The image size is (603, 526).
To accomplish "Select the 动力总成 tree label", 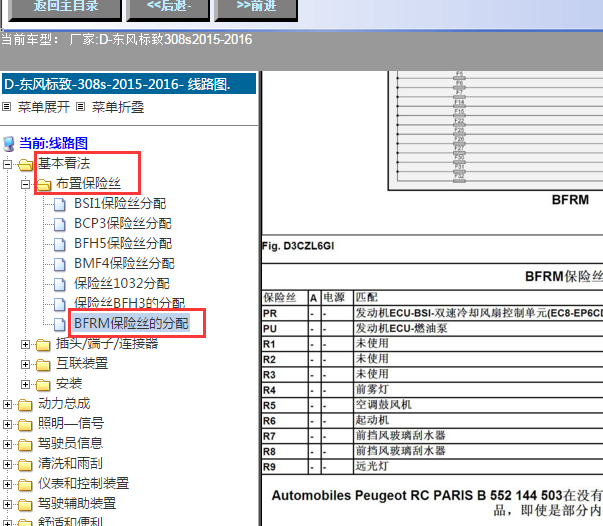I will click(64, 403).
